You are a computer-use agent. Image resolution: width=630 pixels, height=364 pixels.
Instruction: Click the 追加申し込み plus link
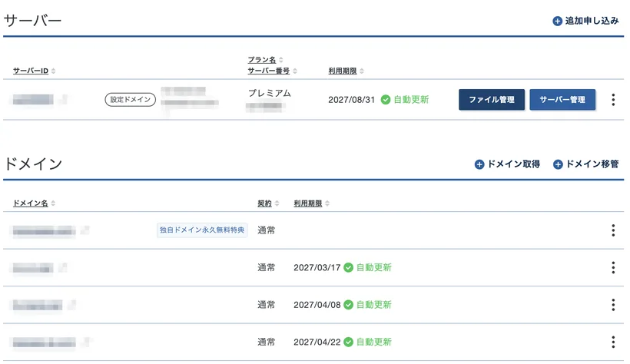[x=585, y=21]
